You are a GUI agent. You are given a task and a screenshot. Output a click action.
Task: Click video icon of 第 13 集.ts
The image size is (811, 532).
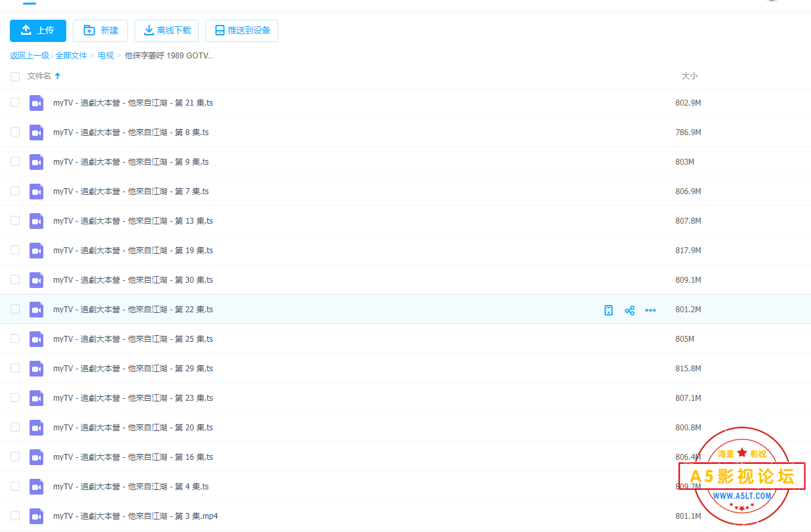pyautogui.click(x=37, y=221)
